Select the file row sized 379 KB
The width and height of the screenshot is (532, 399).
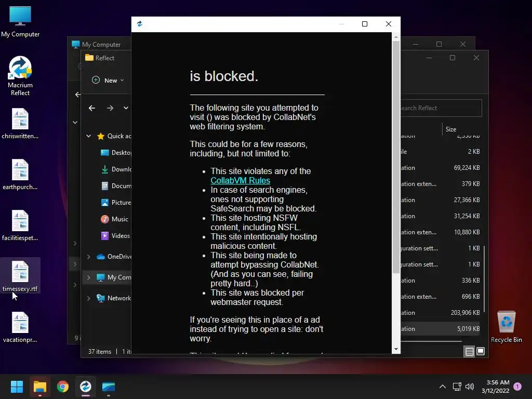pyautogui.click(x=441, y=184)
